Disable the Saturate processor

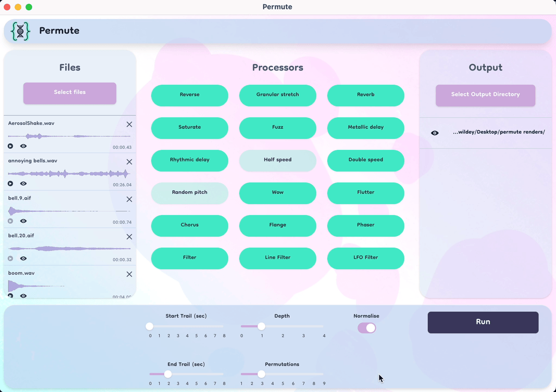(x=190, y=128)
